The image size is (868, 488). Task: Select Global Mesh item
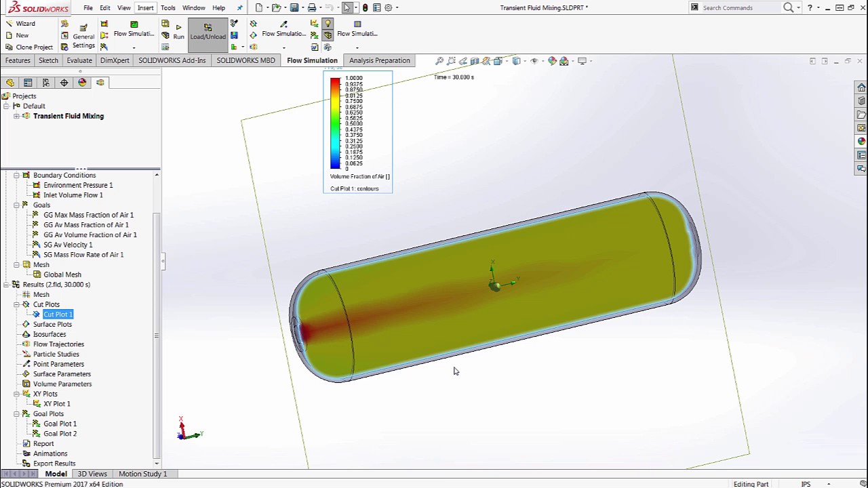tap(62, 274)
